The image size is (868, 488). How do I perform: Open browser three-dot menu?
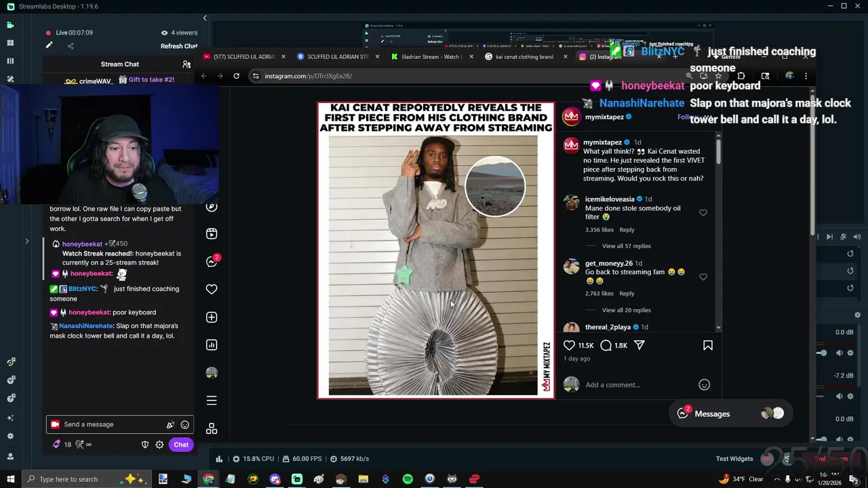(806, 76)
